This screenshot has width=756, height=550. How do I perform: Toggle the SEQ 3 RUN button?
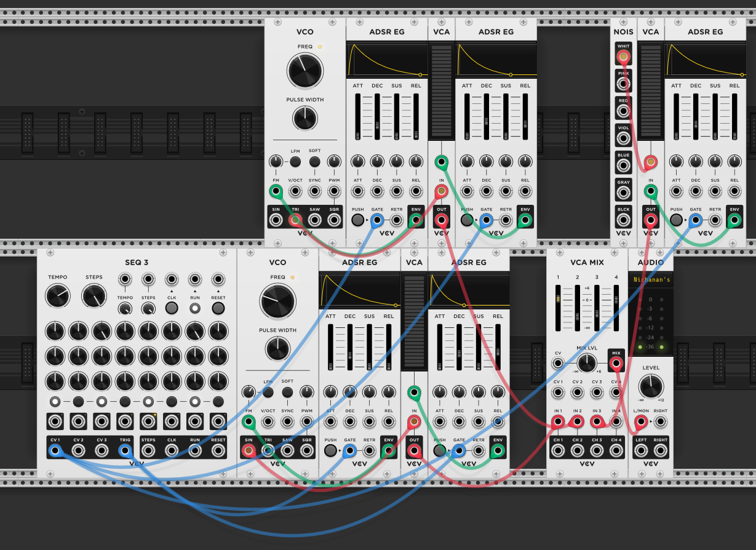click(195, 308)
